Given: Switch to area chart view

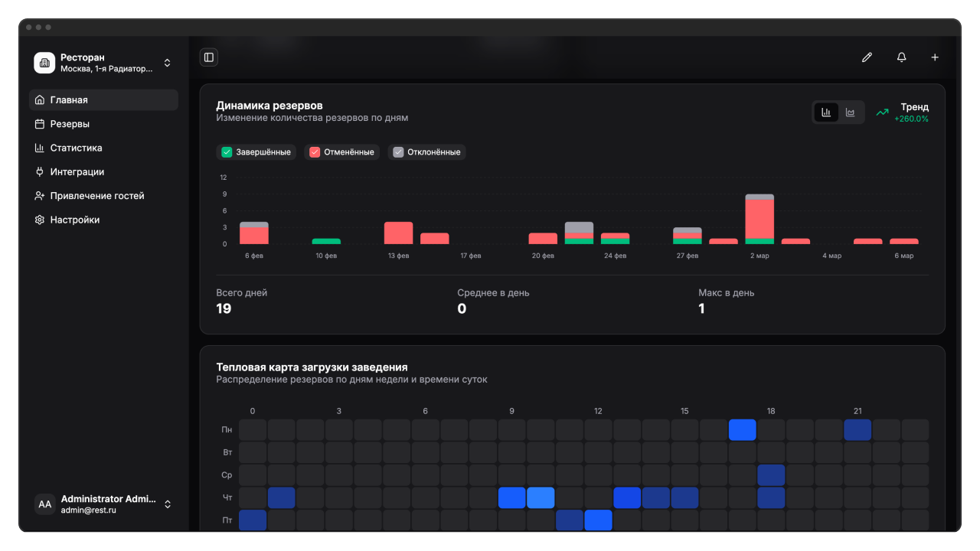Looking at the screenshot, I should (x=850, y=112).
